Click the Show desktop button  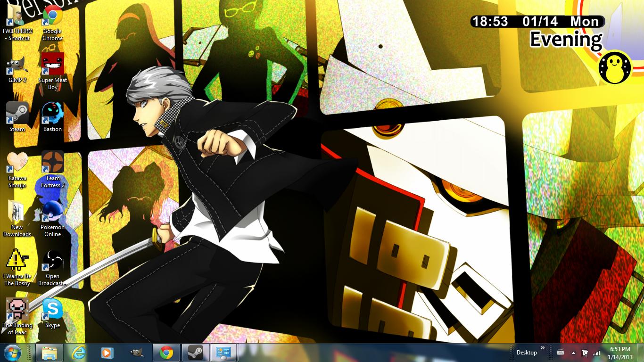pos(640,353)
